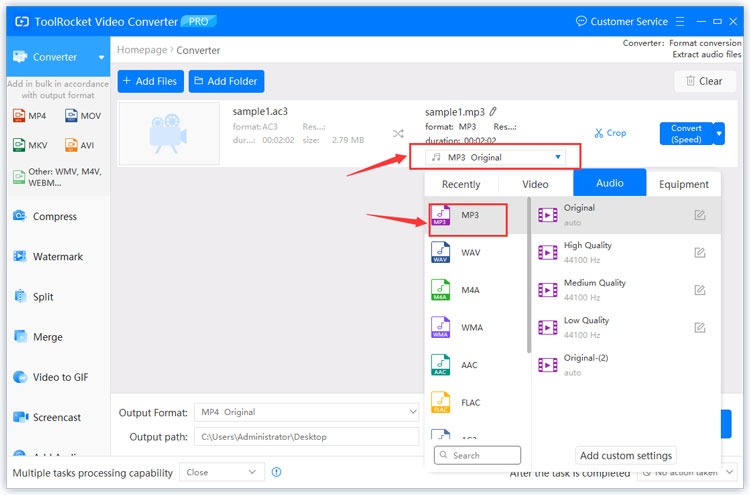This screenshot has width=750, height=495.
Task: Click the format list scrollbar
Action: [x=529, y=275]
